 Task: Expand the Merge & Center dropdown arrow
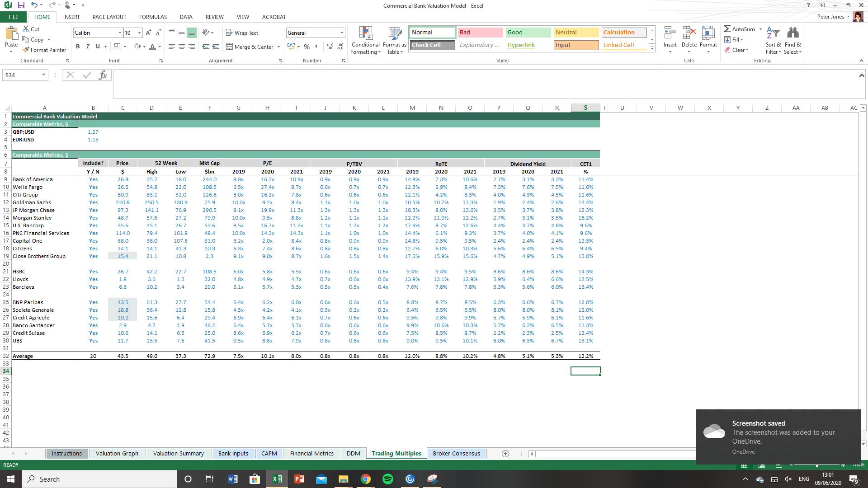[278, 47]
